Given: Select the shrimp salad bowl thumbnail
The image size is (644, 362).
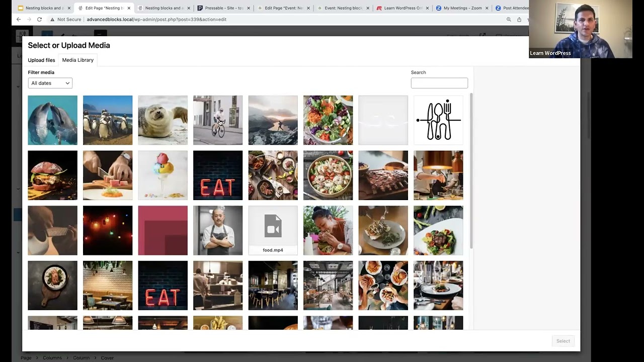Looking at the screenshot, I should [x=328, y=175].
